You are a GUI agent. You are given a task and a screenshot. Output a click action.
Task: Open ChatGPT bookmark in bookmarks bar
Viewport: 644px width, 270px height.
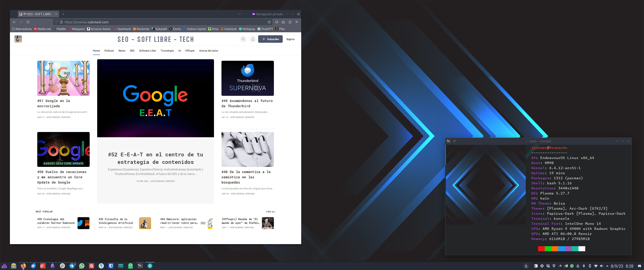(x=265, y=29)
